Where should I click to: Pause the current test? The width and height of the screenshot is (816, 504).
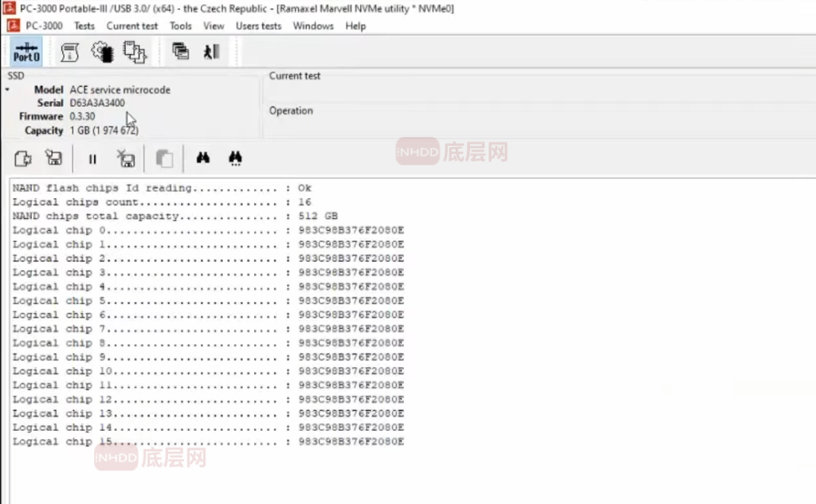(92, 158)
